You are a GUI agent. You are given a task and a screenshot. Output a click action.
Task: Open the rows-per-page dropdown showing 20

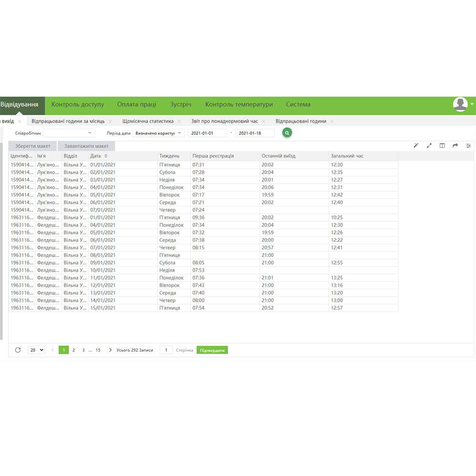36,350
